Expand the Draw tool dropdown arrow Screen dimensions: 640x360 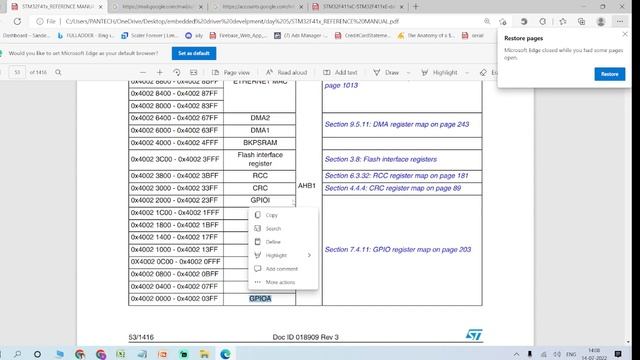click(x=408, y=73)
